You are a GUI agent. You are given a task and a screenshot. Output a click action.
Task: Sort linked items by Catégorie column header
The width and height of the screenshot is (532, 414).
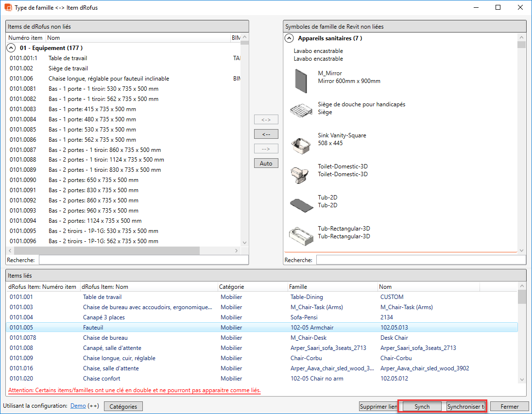pos(232,286)
